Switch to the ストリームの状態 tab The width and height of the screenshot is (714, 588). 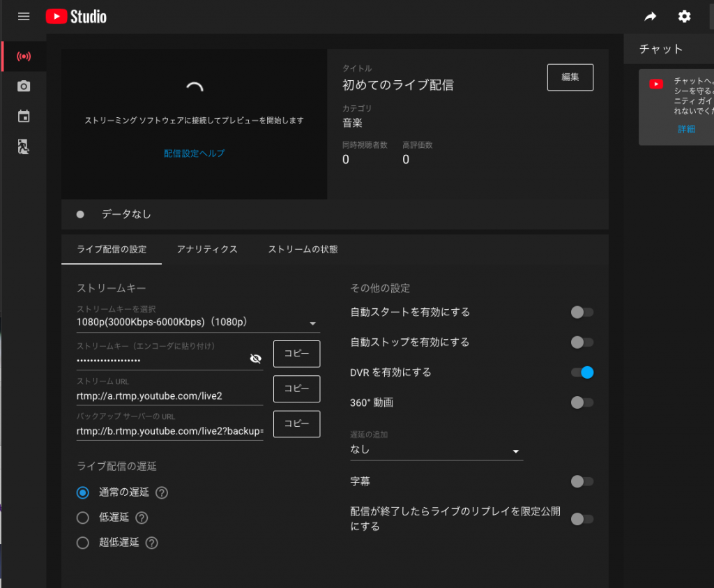[303, 250]
